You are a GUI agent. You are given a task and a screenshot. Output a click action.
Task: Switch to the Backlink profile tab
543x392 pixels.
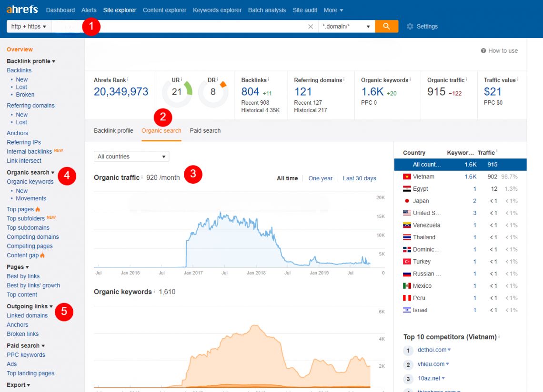tap(113, 130)
